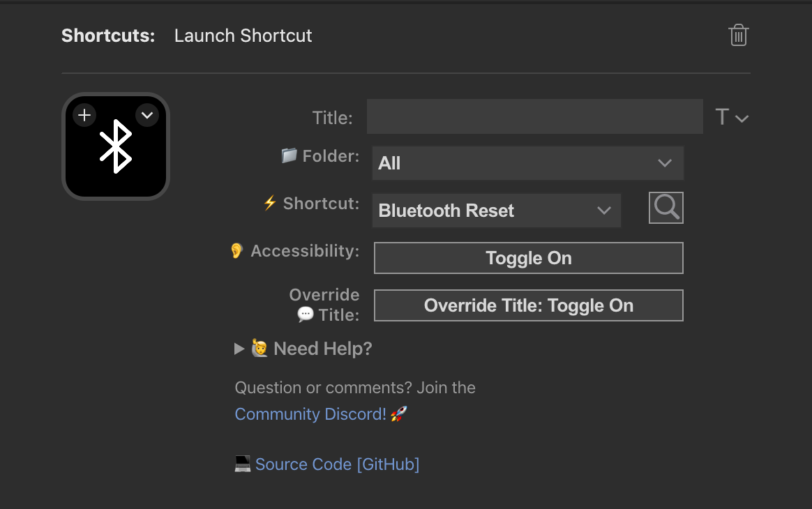Open the Community Discord link
Viewport: 812px width, 509px height.
point(310,414)
